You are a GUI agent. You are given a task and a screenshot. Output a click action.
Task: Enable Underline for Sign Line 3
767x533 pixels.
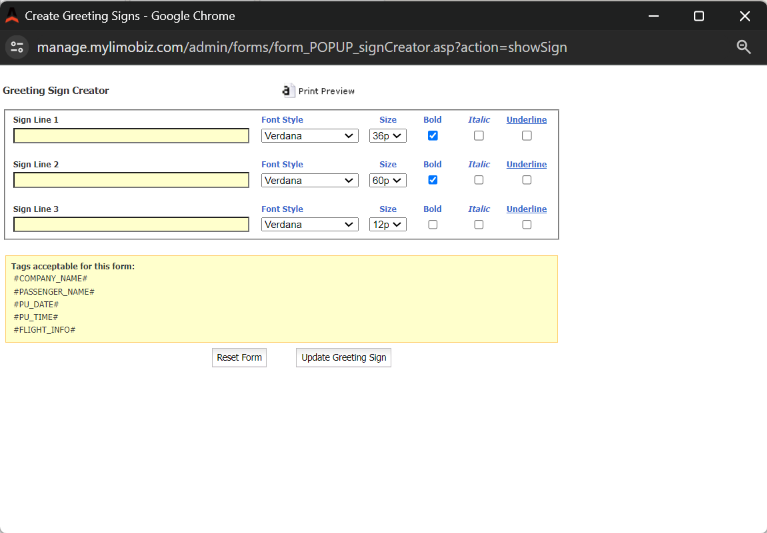tap(526, 225)
